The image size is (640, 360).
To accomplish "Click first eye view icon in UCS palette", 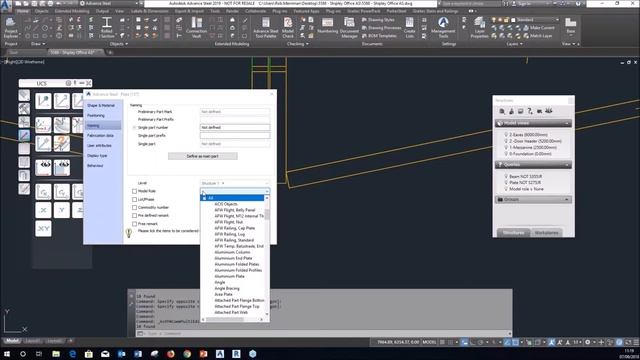I will (x=43, y=167).
